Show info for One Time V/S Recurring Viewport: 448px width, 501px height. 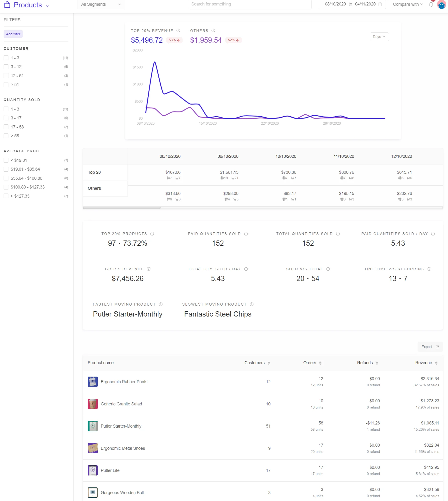click(429, 269)
